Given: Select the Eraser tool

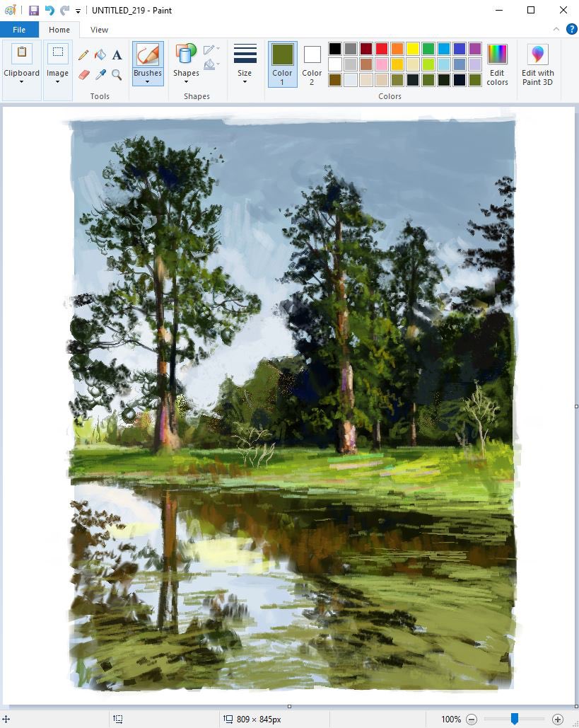Looking at the screenshot, I should (83, 74).
